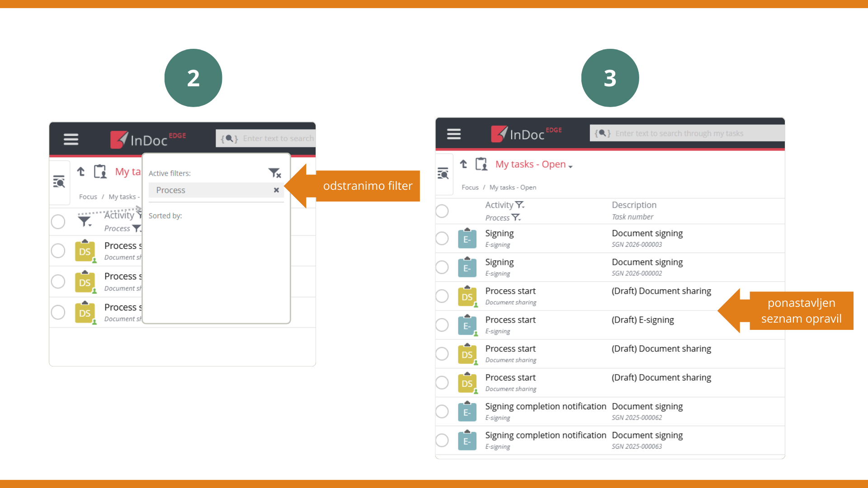This screenshot has width=868, height=488.
Task: Remove the Process active filter with its X button
Action: tap(276, 190)
